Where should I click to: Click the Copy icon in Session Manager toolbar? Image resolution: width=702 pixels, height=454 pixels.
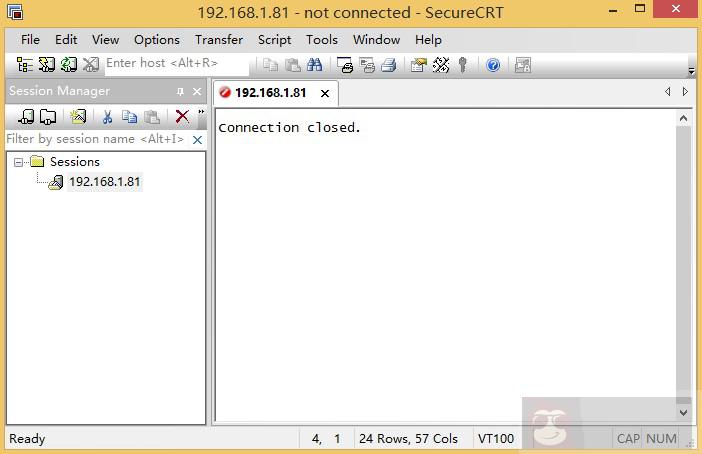129,117
